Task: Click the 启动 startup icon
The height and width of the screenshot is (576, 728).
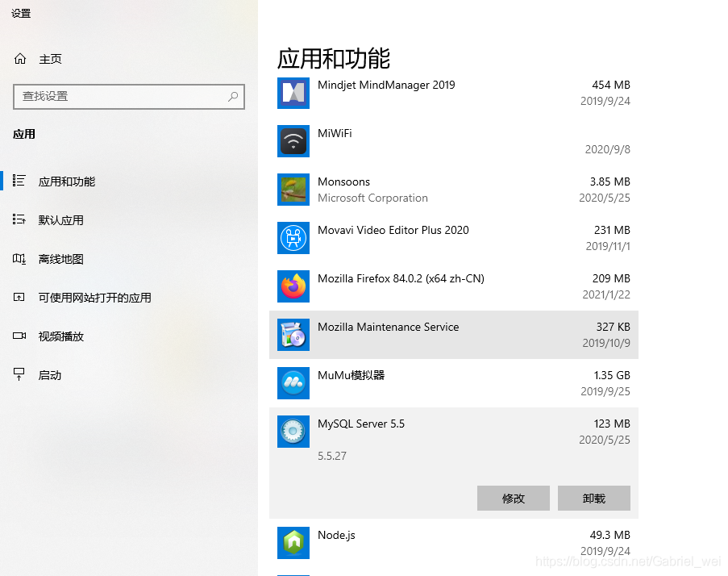Action: (19, 374)
